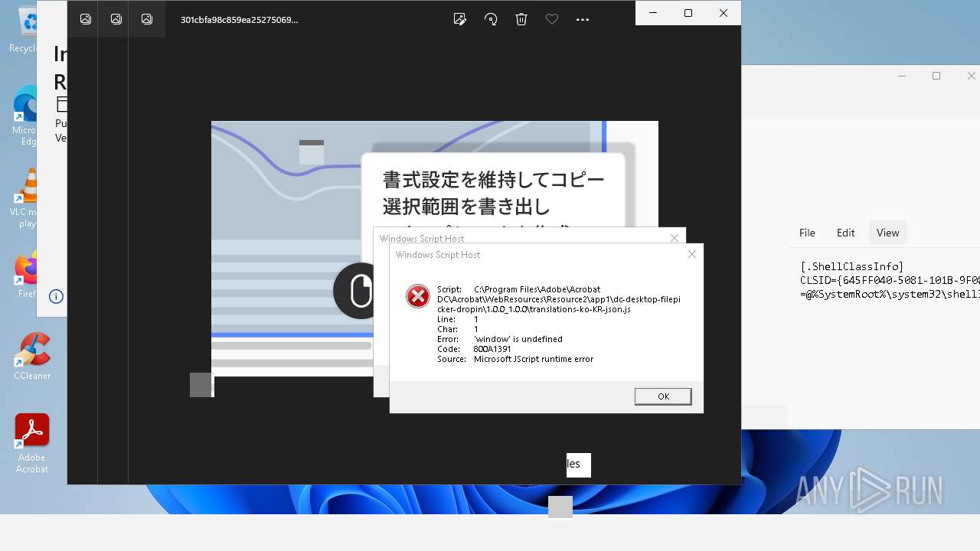
Task: Open the Edit image tool in Photos
Action: click(460, 19)
